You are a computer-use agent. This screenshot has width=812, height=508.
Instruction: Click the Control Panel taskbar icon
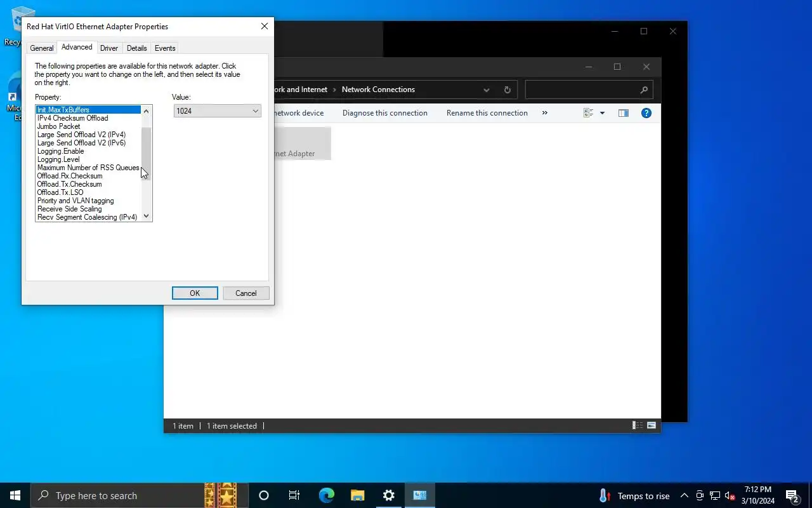click(x=420, y=495)
